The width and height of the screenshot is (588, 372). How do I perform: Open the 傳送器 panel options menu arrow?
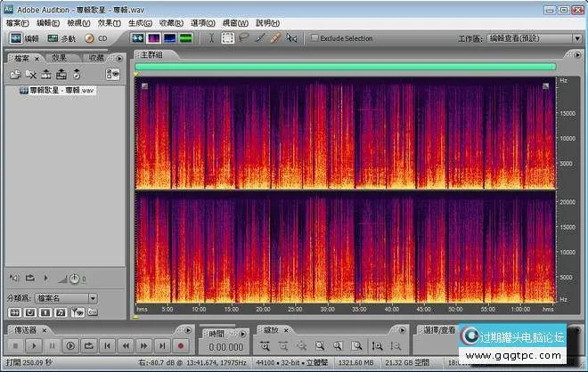186,329
